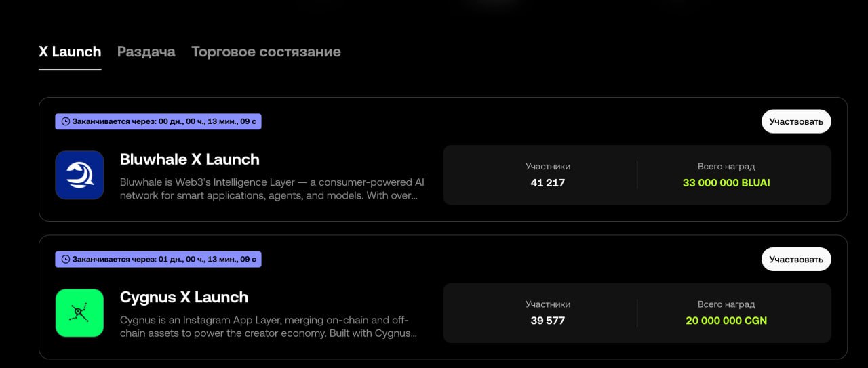Click Cygnus countdown text showing 01 дн.
This screenshot has width=868, height=368.
point(164,260)
